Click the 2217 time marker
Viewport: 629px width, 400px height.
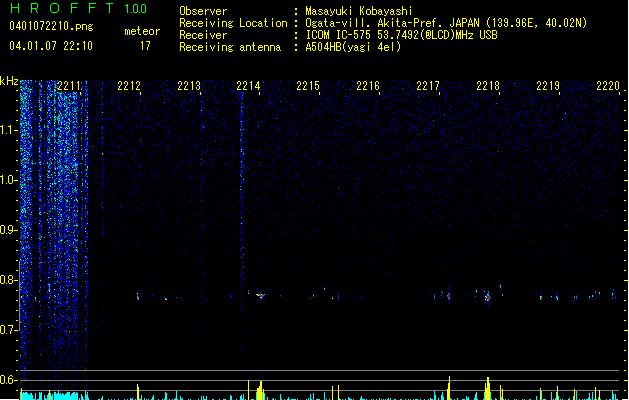(428, 86)
